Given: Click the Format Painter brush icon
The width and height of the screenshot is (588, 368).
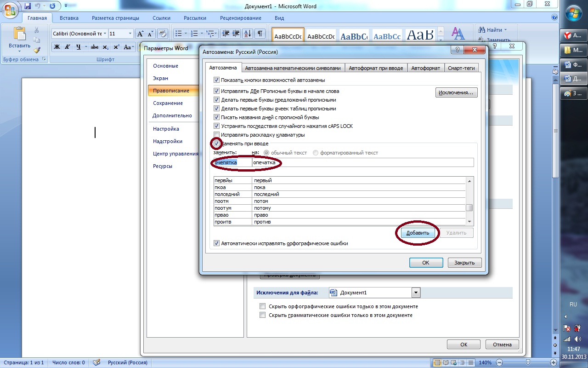Looking at the screenshot, I should point(37,50).
